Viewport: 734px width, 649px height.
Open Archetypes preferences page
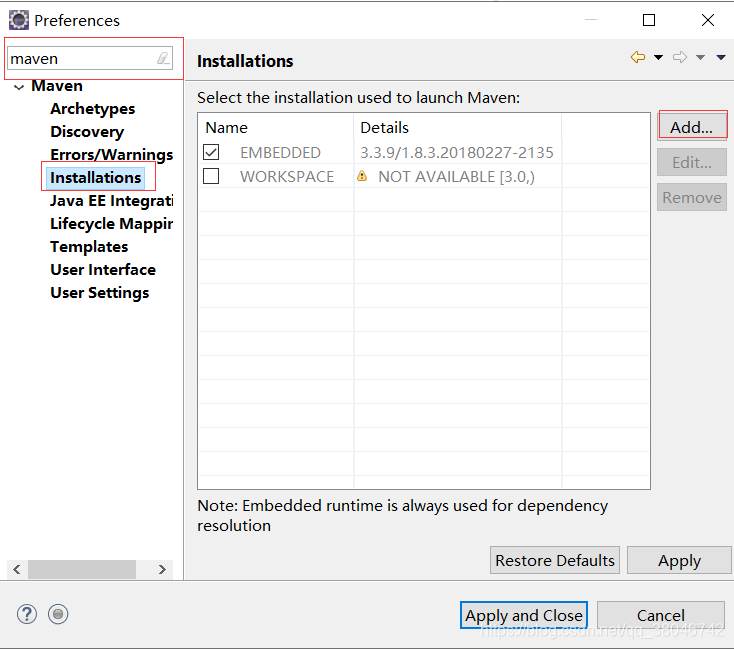[x=93, y=109]
